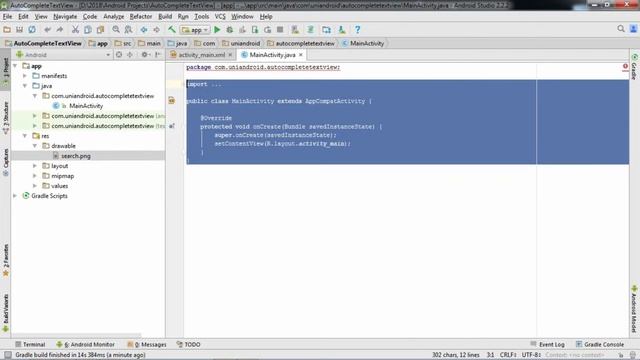640x360 pixels.
Task: Open the Build menu
Action: point(165,16)
